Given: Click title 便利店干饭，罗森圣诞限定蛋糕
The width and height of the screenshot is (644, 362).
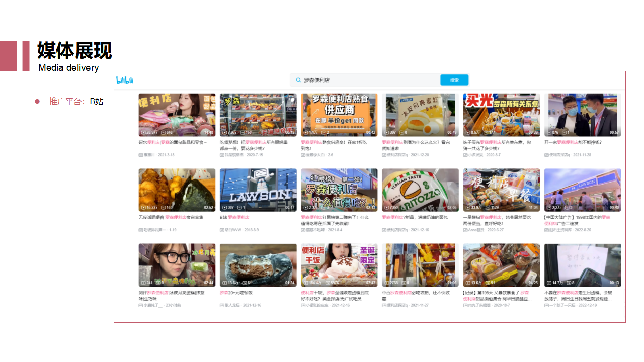Looking at the screenshot, I should (x=336, y=295).
